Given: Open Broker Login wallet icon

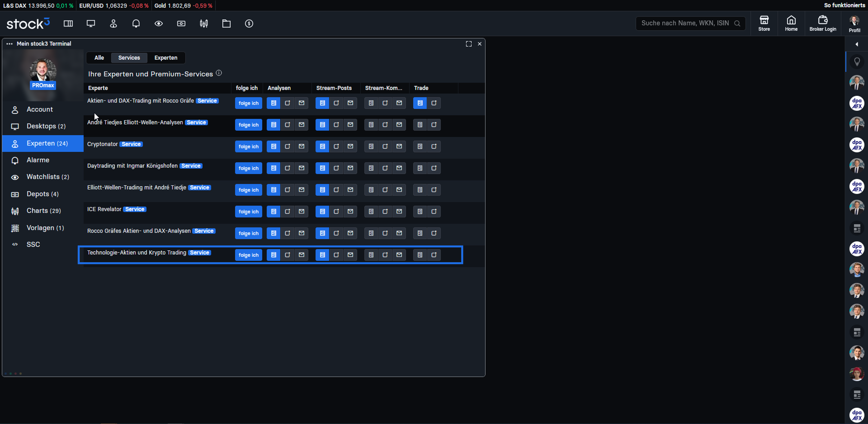Looking at the screenshot, I should pyautogui.click(x=823, y=24).
